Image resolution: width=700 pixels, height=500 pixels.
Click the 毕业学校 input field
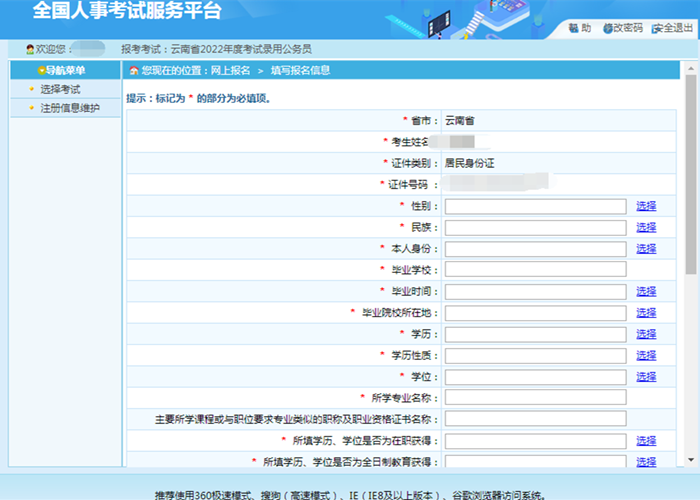[x=535, y=270]
